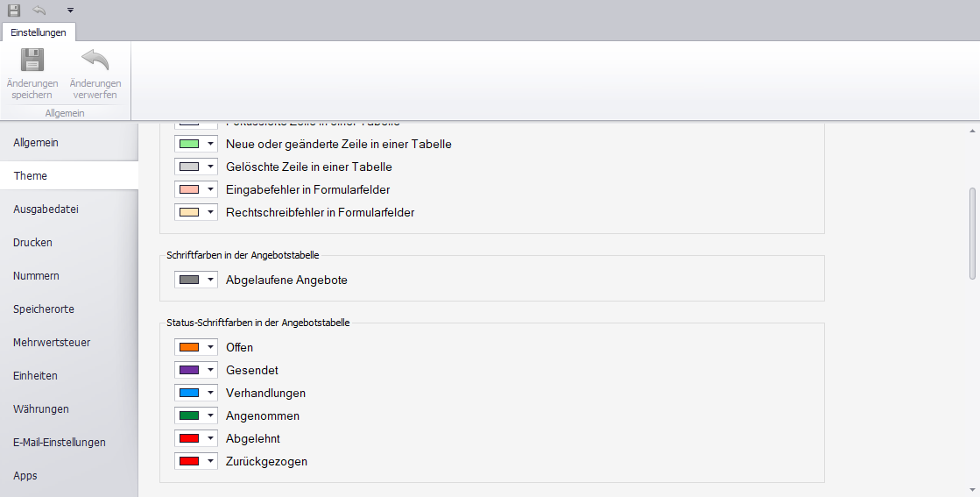Open the quick access toolbar customize arrow
Viewport: 980px width, 497px height.
pos(70,11)
